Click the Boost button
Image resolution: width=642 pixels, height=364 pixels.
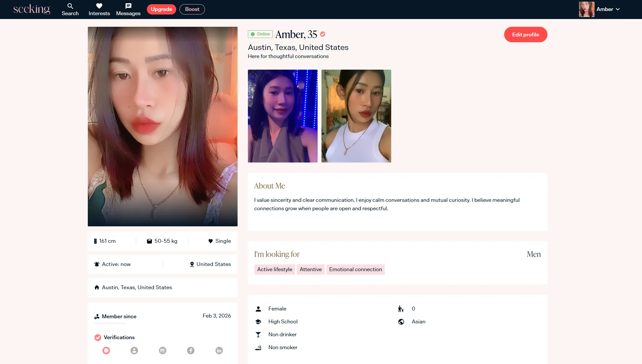(192, 9)
